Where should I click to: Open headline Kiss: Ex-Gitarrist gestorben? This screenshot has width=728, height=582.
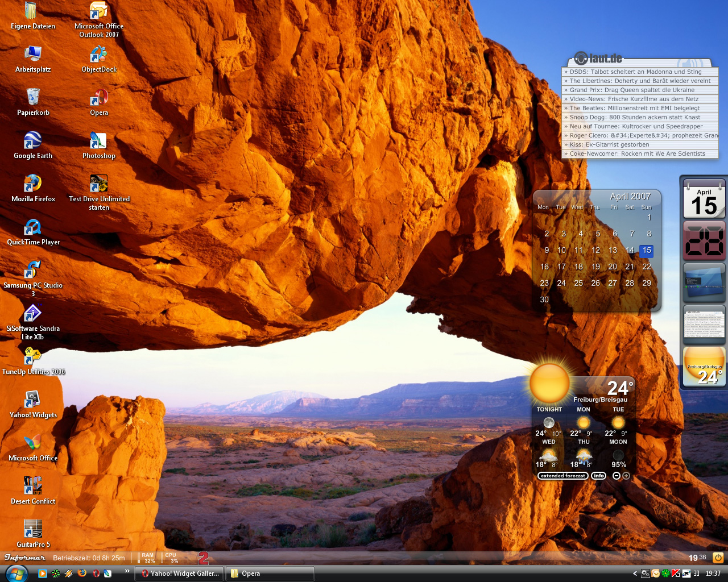[x=640, y=144]
